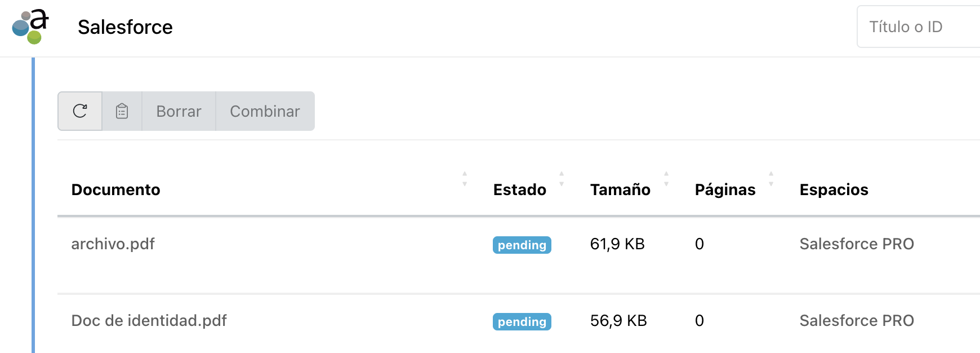Sort by Páginas column arrows
The width and height of the screenshot is (980, 353).
click(771, 179)
